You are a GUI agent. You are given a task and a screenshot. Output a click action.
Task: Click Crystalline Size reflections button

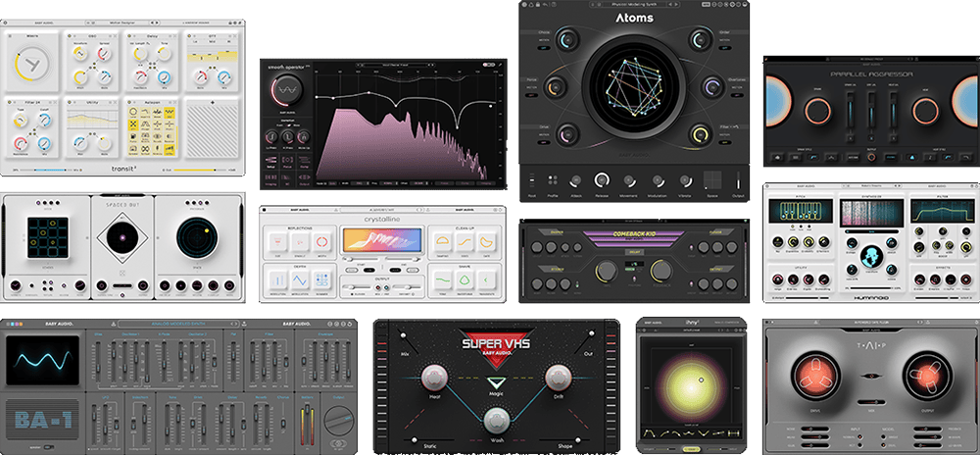coord(277,242)
